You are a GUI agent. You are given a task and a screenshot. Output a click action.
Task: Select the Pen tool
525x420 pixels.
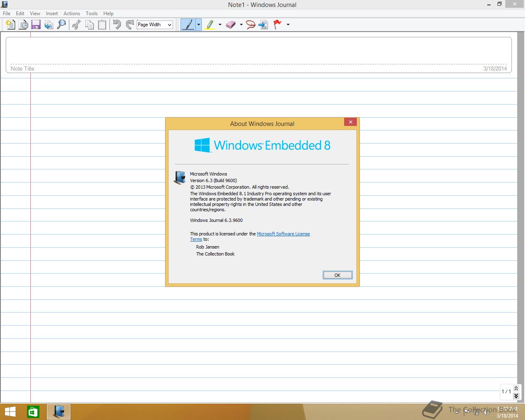[188, 25]
